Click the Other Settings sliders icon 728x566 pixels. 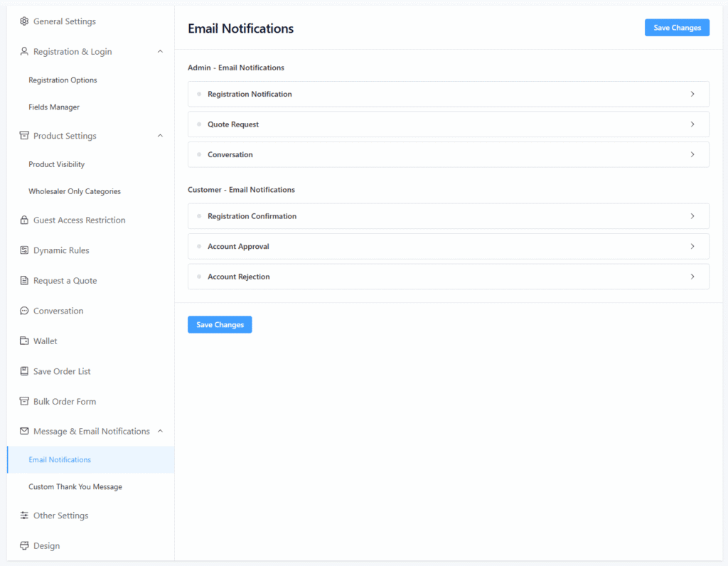click(x=24, y=515)
